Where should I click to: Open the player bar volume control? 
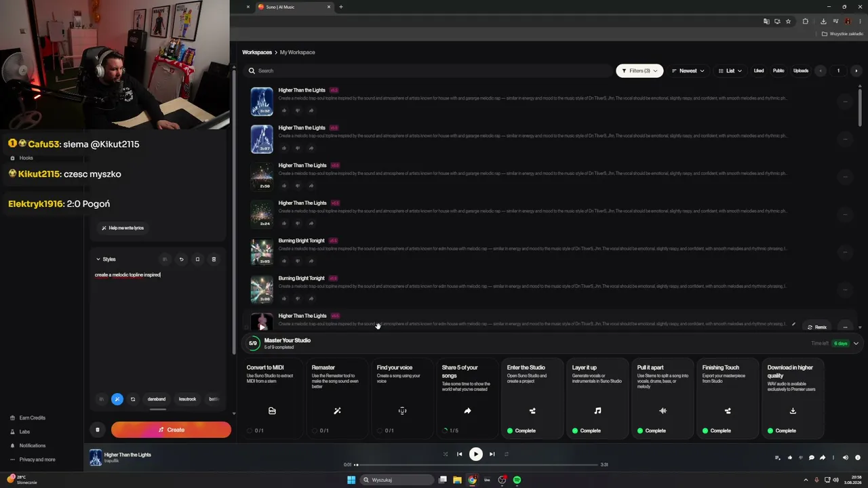pos(845,457)
